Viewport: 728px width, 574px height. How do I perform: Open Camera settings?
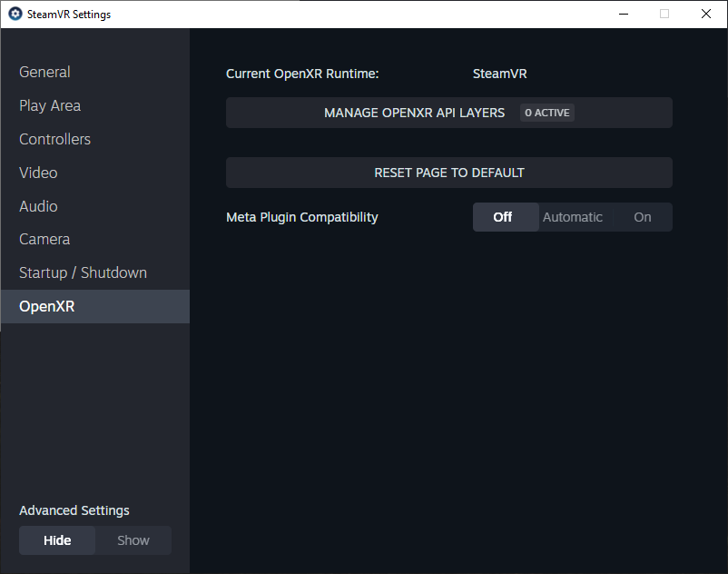tap(94, 239)
